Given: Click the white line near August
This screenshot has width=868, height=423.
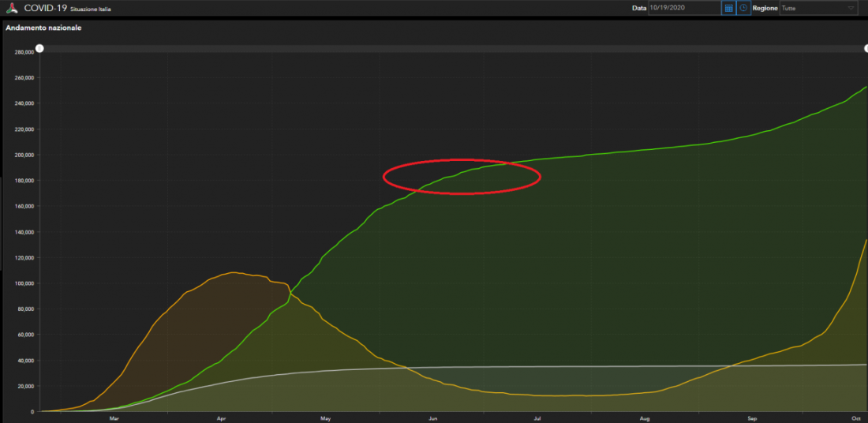Looking at the screenshot, I should click(x=645, y=366).
